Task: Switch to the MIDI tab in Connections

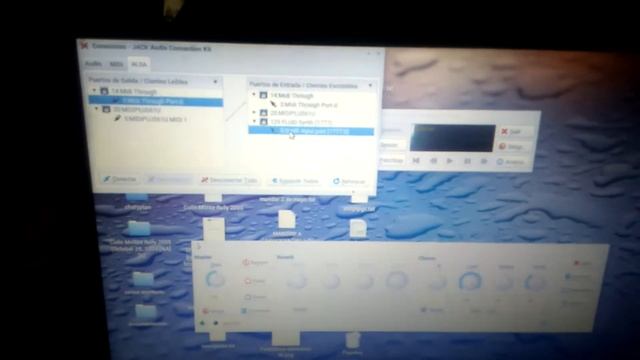Action: (116, 64)
